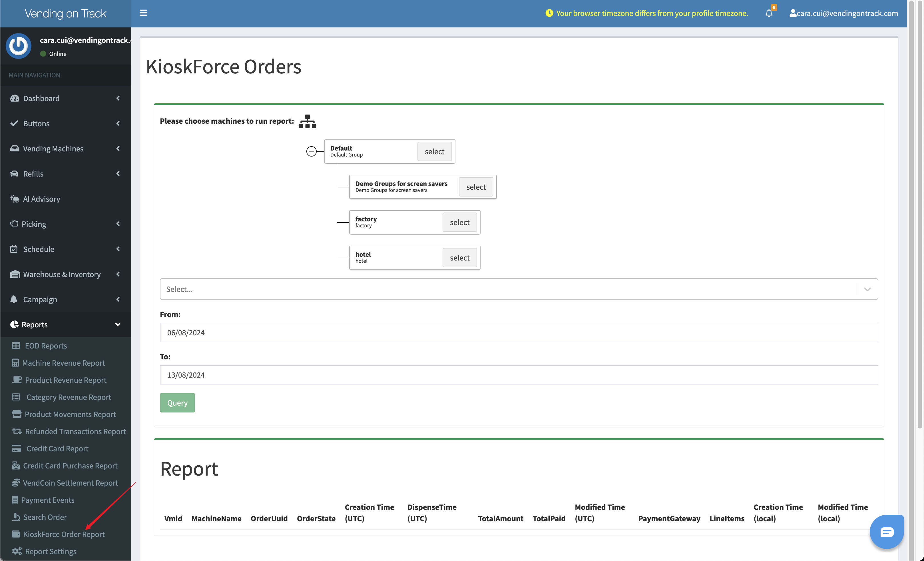Click the Reports navigation icon
The image size is (924, 561).
(x=14, y=324)
